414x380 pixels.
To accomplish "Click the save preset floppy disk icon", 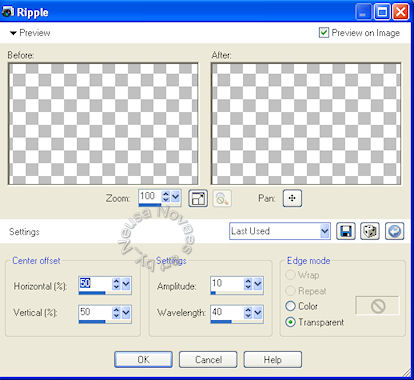I will pyautogui.click(x=346, y=231).
